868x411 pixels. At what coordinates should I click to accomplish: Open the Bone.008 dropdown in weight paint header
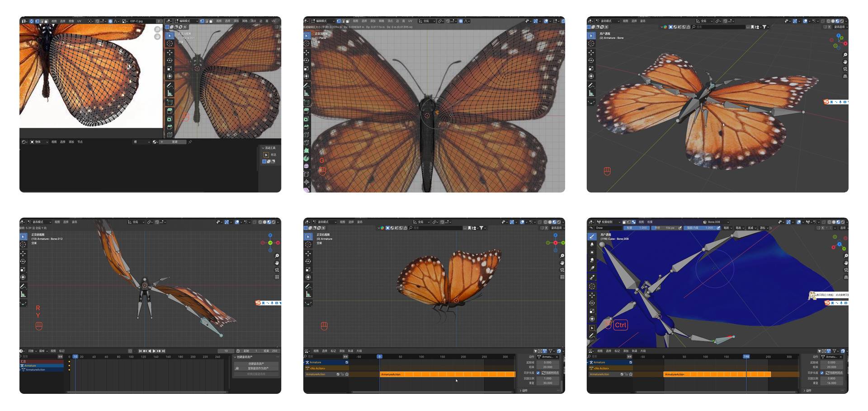click(717, 222)
